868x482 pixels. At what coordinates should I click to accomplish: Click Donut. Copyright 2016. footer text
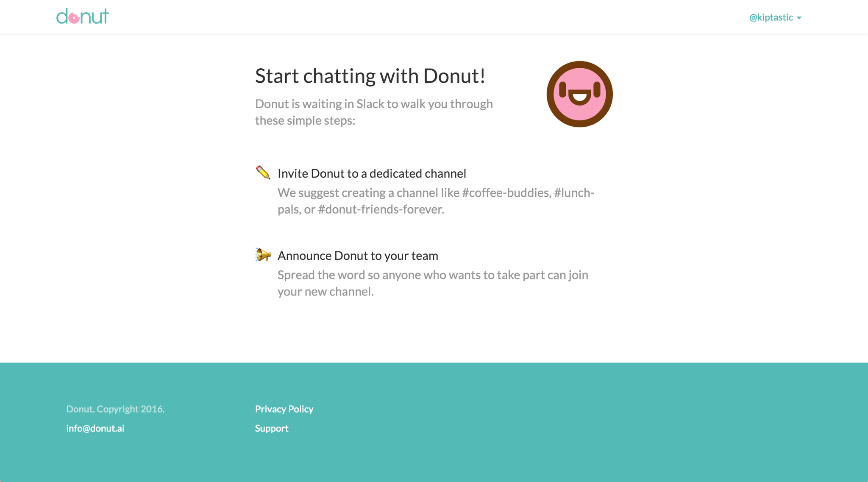(x=115, y=409)
